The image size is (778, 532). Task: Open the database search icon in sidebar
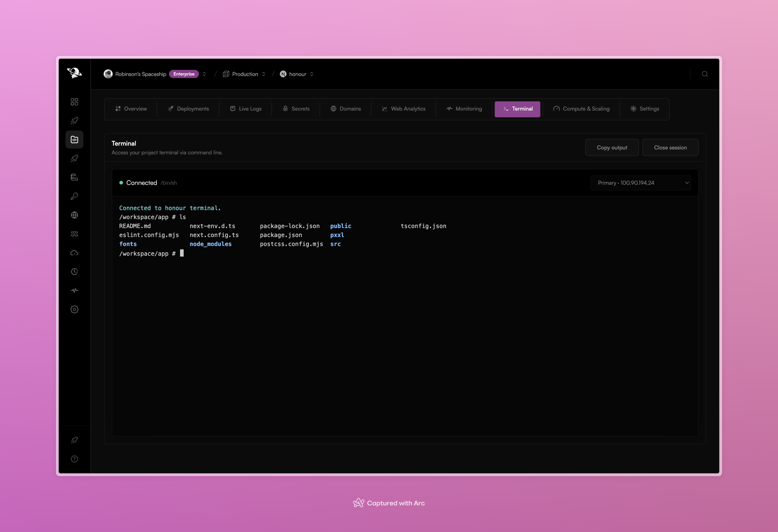pos(74,177)
